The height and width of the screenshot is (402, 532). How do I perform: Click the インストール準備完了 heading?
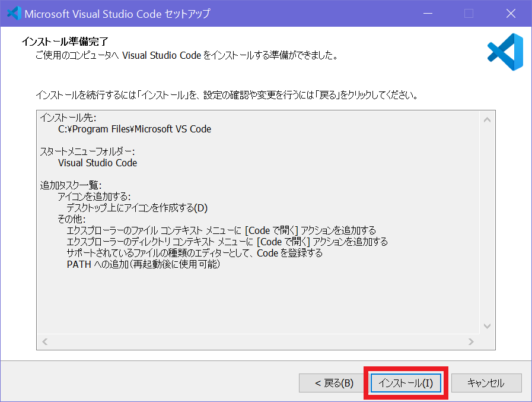pos(65,42)
